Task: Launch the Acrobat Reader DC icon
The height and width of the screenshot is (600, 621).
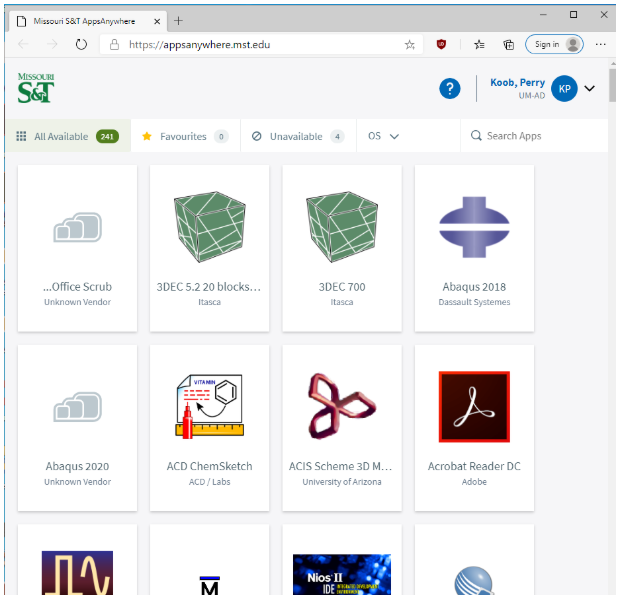Action: pos(474,407)
